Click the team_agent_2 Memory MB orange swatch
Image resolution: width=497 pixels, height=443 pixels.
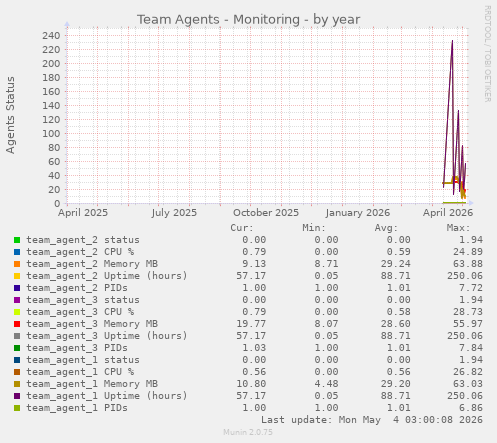[17, 264]
